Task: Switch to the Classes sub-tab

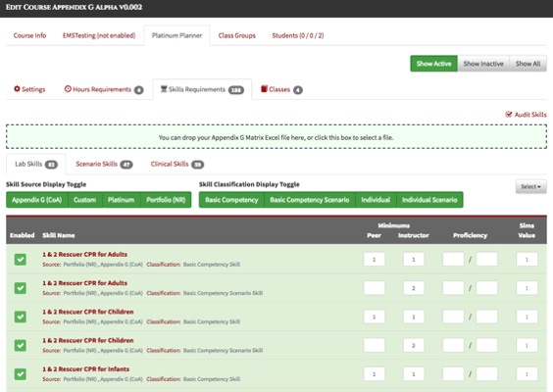Action: [281, 89]
